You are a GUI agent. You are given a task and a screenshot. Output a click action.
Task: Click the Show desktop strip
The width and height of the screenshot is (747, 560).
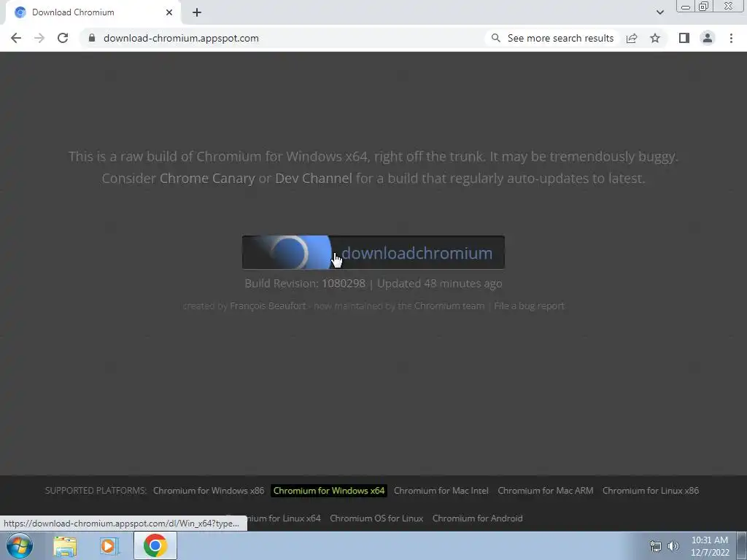742,545
